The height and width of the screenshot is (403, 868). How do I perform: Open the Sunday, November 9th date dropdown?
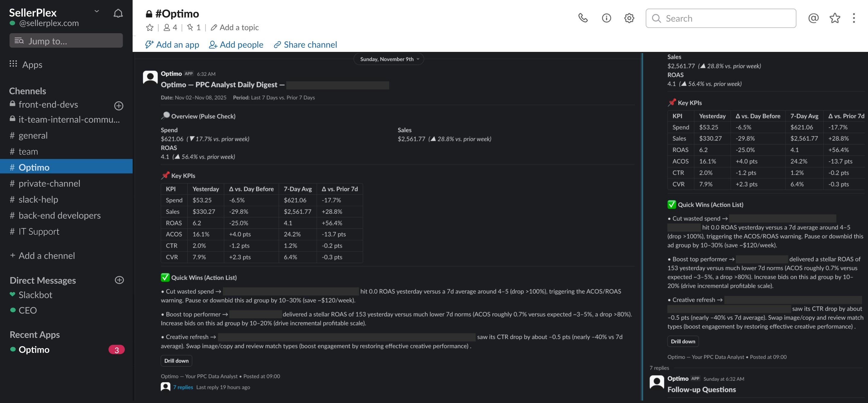389,59
